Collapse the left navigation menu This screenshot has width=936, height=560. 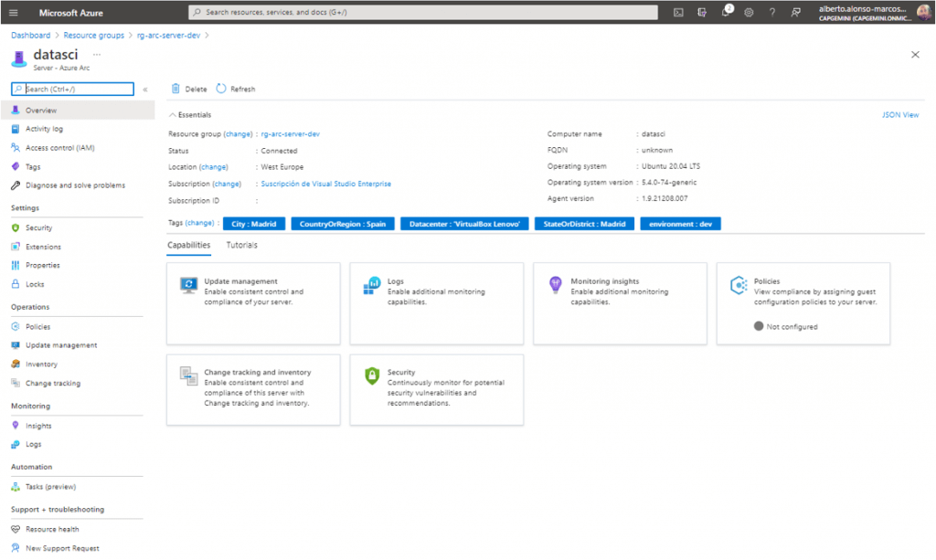[x=145, y=90]
